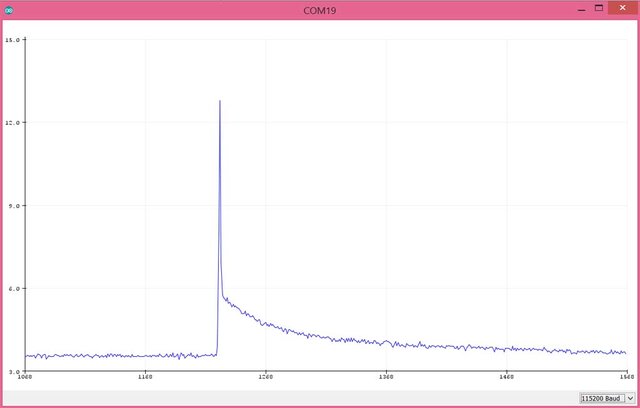
Task: Click the peak of the plotted spike
Action: (x=220, y=101)
